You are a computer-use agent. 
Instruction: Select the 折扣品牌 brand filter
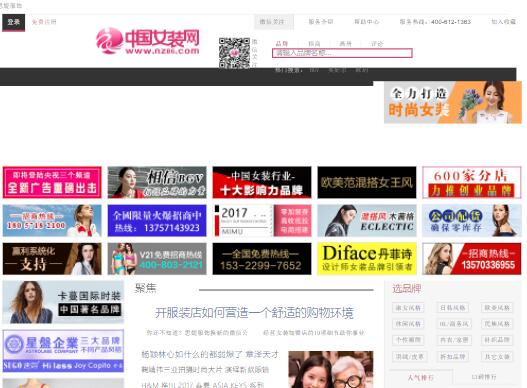tap(453, 356)
